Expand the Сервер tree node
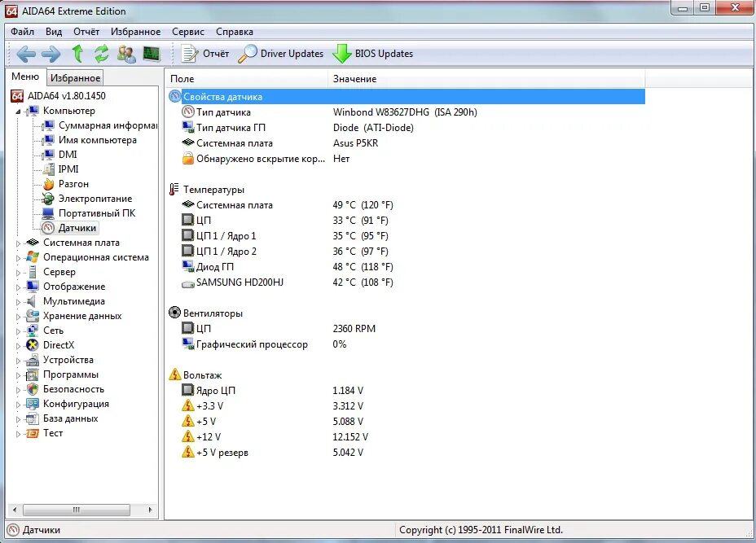756x543 pixels. 18,273
